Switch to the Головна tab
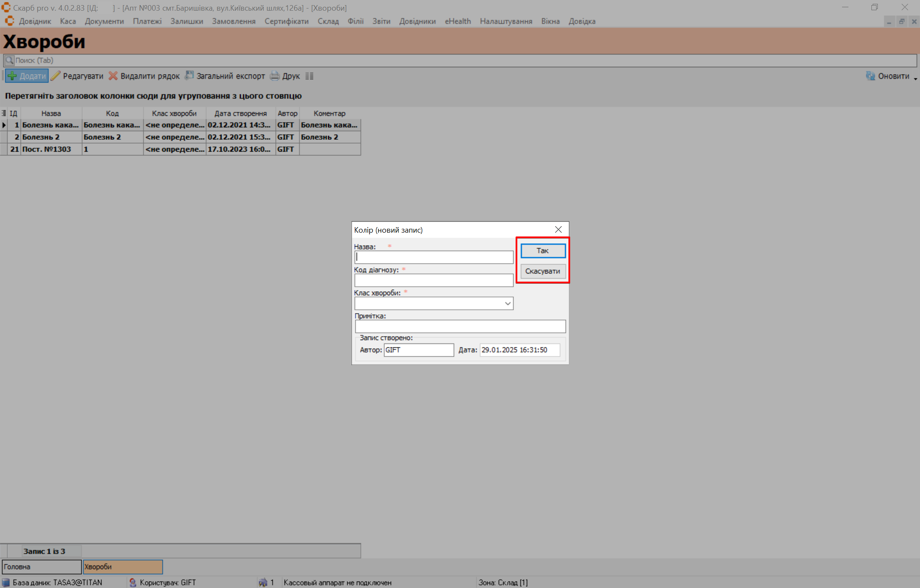Viewport: 920px width, 588px height. tap(41, 567)
